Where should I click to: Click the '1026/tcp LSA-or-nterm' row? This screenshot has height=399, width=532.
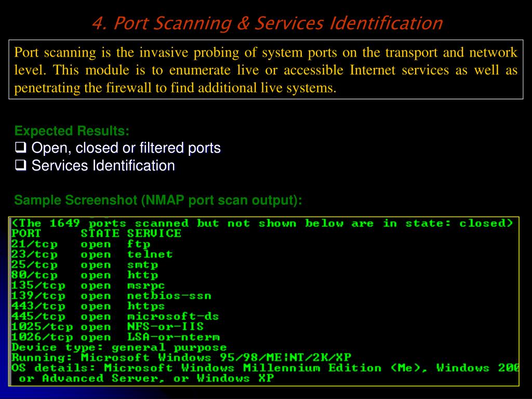coord(115,337)
